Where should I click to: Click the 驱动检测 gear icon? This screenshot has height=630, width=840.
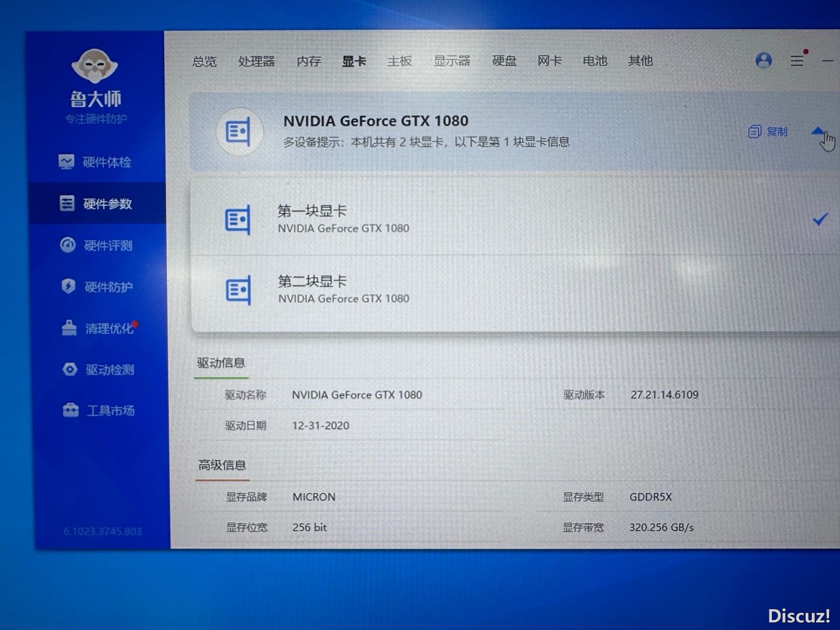pos(69,369)
